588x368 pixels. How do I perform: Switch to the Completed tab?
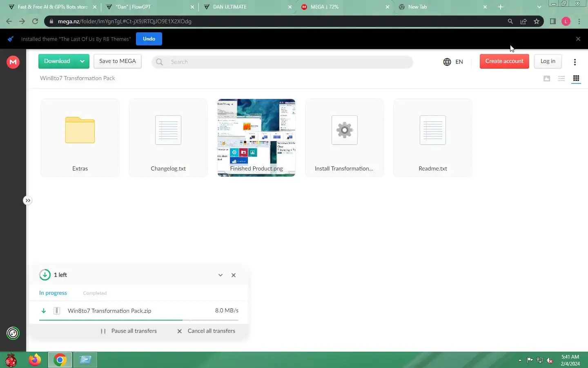[95, 293]
